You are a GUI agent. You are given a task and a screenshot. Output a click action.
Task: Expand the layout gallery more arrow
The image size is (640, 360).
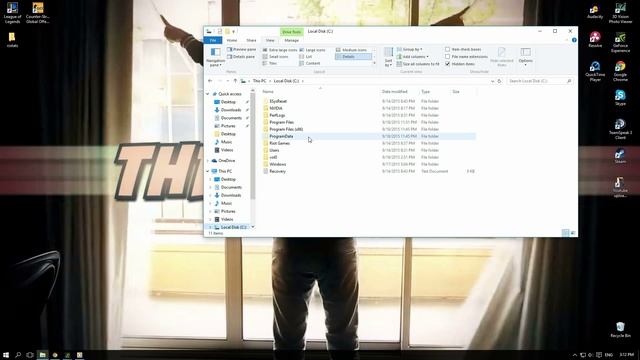tap(374, 64)
